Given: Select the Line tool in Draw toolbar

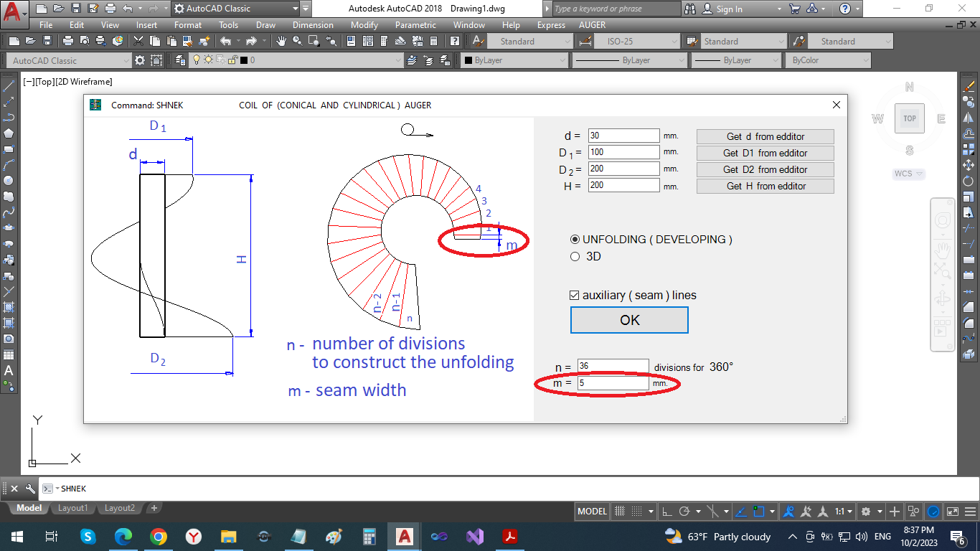Looking at the screenshot, I should (x=9, y=86).
